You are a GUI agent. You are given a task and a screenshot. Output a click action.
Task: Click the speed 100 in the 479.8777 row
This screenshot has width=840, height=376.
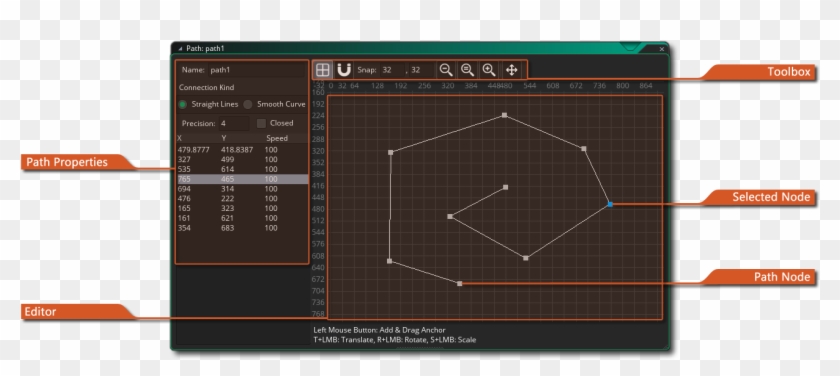271,150
